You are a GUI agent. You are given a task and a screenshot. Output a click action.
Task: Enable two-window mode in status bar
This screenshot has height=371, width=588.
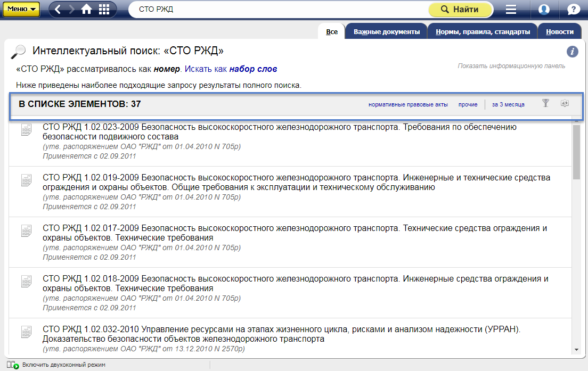63,365
